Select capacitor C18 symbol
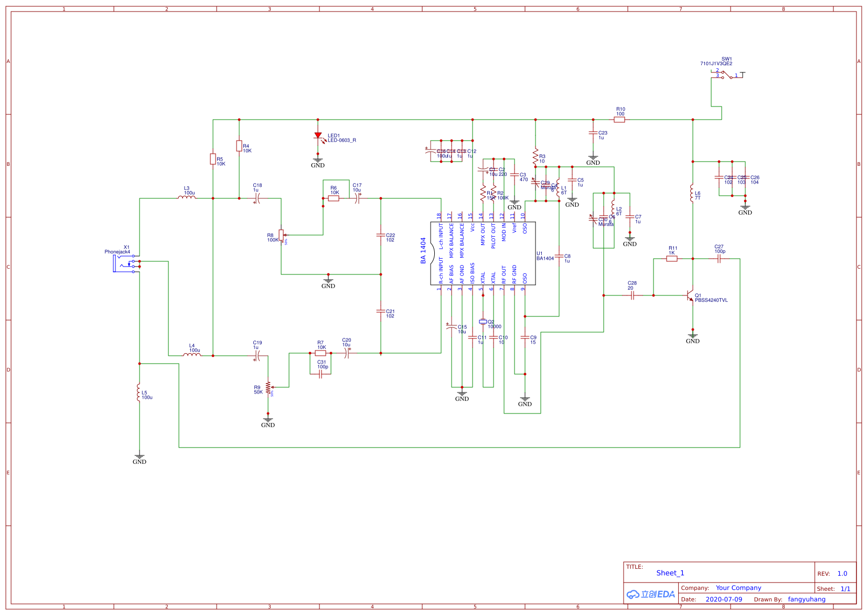 [x=257, y=198]
